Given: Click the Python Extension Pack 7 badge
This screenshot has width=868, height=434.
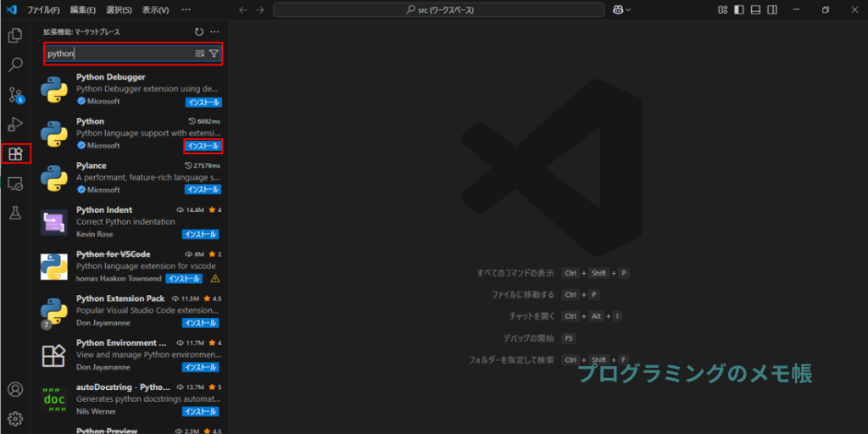Looking at the screenshot, I should click(47, 325).
